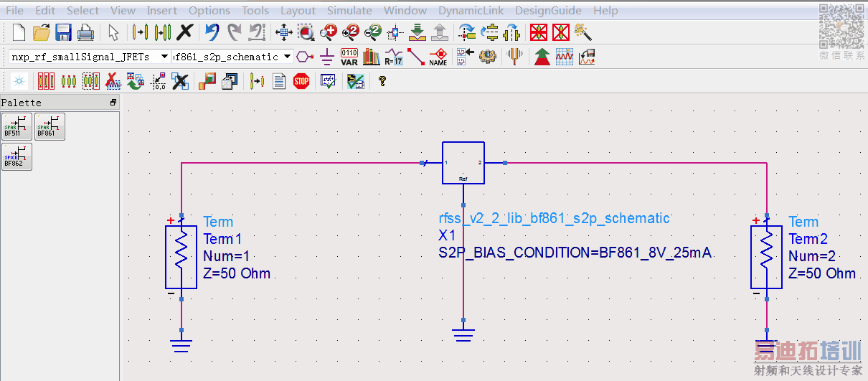The width and height of the screenshot is (868, 381).
Task: Click the document page icon in third toolbar
Action: coord(279,81)
